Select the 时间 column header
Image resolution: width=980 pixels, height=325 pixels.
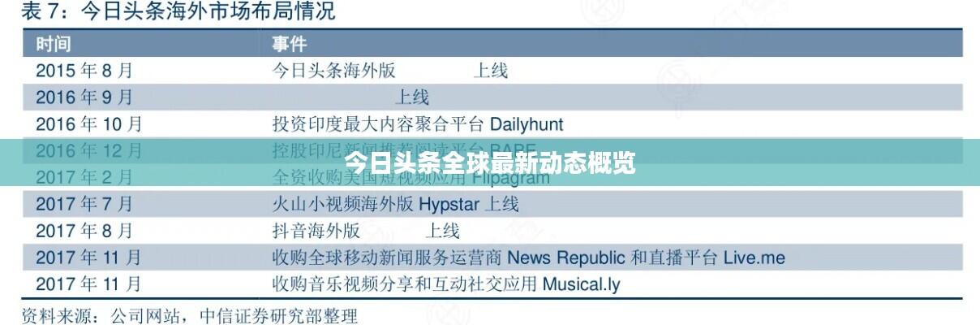53,43
